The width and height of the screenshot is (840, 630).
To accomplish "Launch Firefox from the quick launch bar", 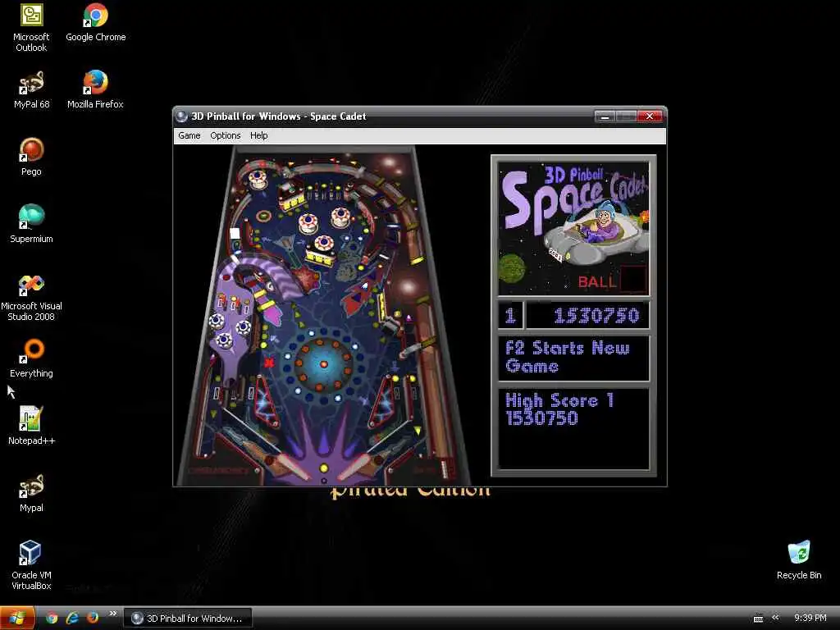I will pyautogui.click(x=92, y=619).
